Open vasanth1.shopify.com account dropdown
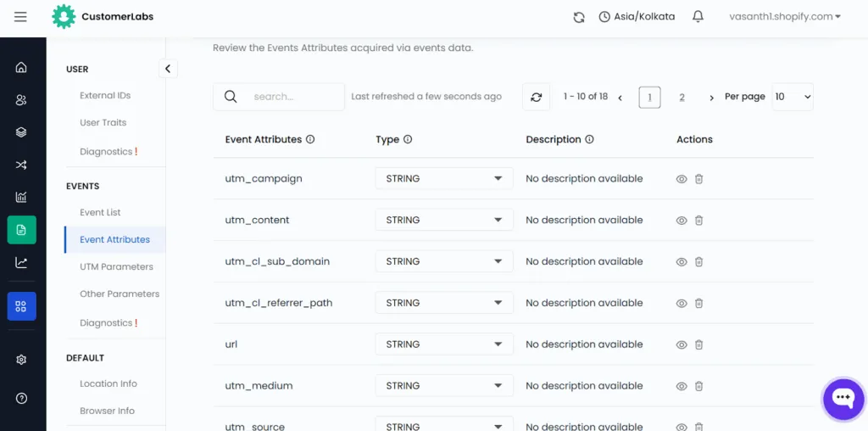The image size is (868, 431). (785, 17)
